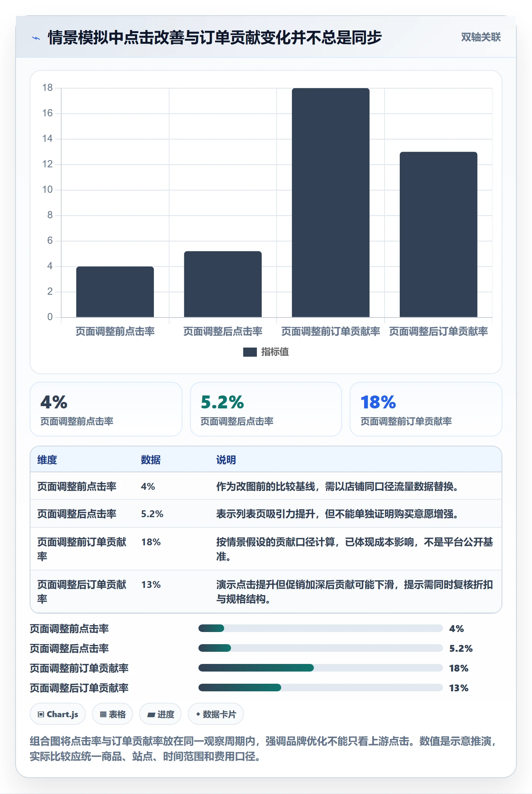Image resolution: width=532 pixels, height=794 pixels.
Task: Click the 页面调整后点击率 bar in the chart
Action: point(223,284)
